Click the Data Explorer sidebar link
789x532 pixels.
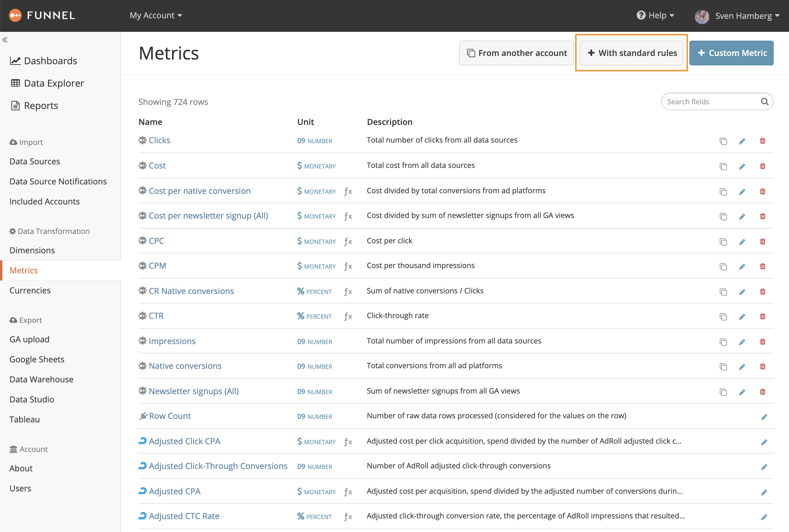(54, 83)
